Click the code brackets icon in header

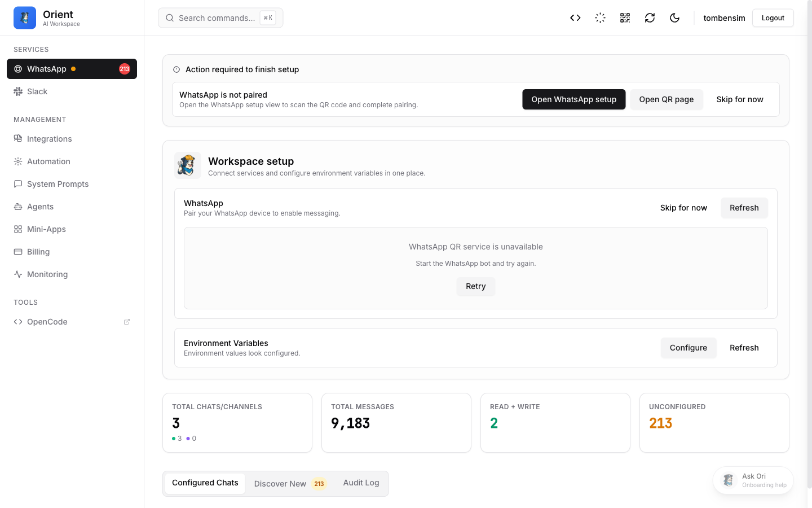coord(575,18)
